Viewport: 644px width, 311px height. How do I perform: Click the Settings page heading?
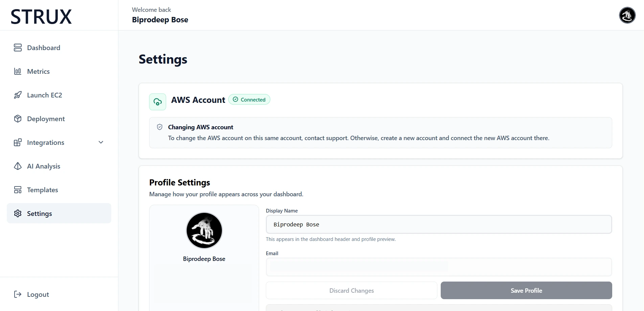(163, 59)
